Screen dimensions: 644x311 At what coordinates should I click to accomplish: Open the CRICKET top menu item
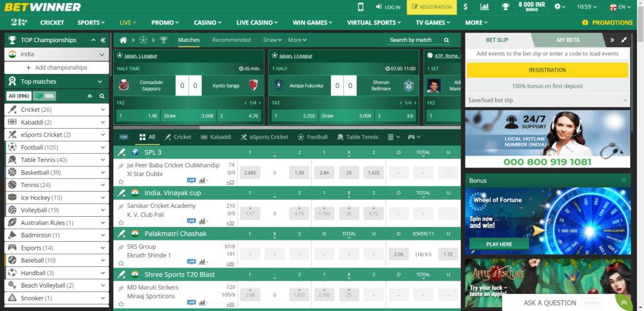point(52,23)
